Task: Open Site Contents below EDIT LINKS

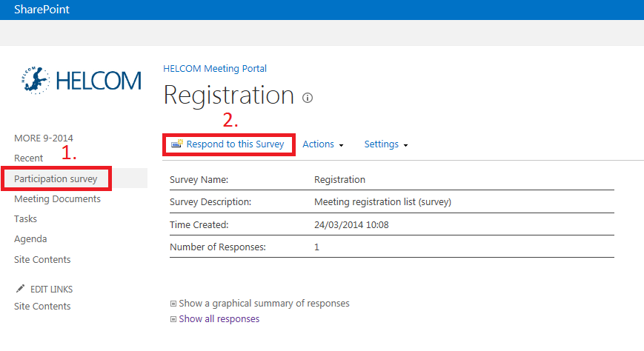Action: [42, 307]
